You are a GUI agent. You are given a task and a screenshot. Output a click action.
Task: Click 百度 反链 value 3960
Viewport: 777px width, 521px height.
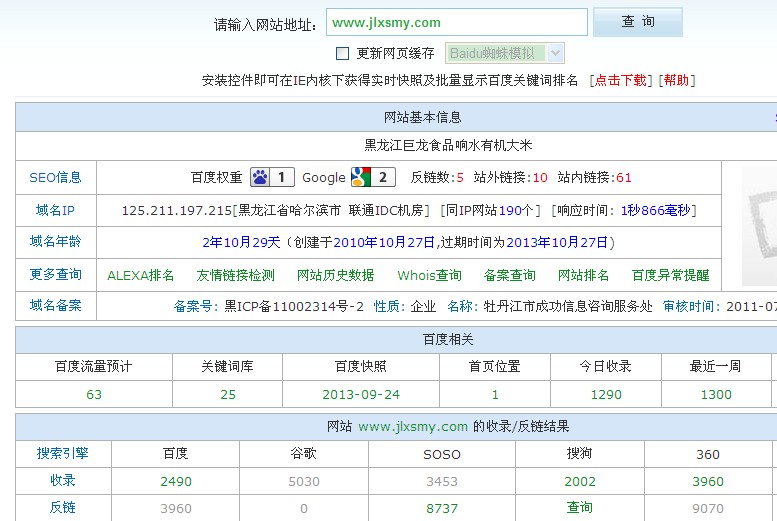(176, 508)
